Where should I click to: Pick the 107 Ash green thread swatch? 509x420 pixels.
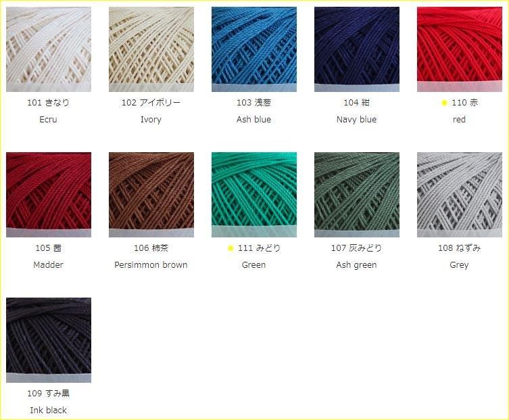click(357, 195)
